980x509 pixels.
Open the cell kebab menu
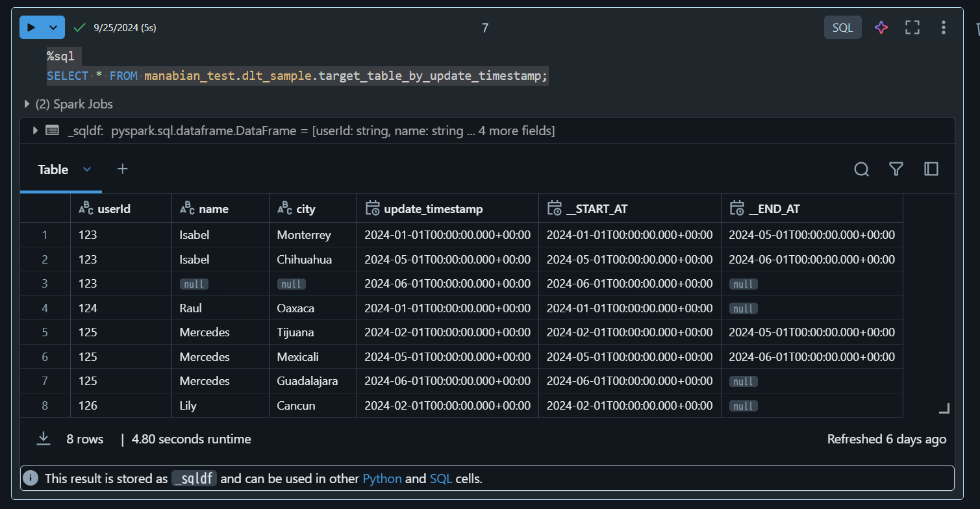pyautogui.click(x=944, y=27)
